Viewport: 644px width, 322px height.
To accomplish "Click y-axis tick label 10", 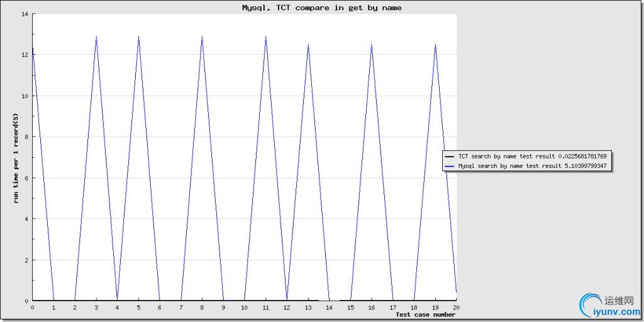I will point(25,96).
